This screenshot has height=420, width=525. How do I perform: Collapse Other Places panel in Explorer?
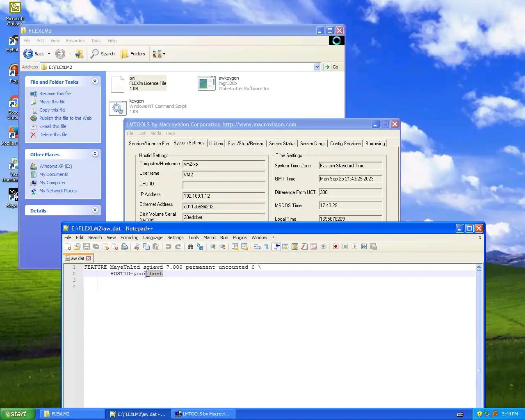(95, 154)
